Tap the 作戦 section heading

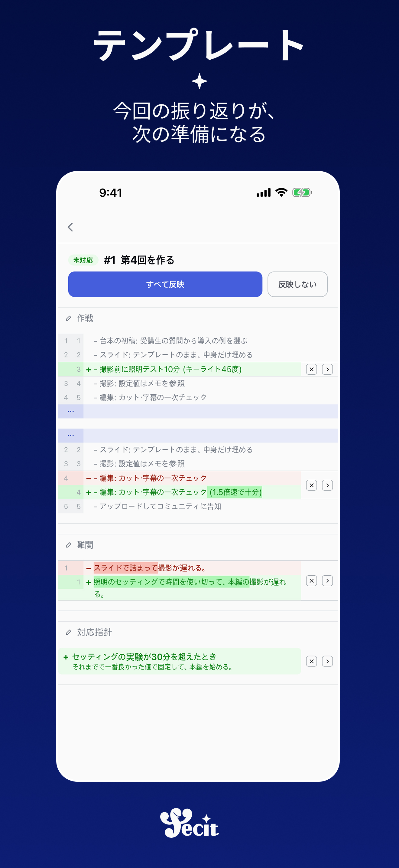pos(85,318)
